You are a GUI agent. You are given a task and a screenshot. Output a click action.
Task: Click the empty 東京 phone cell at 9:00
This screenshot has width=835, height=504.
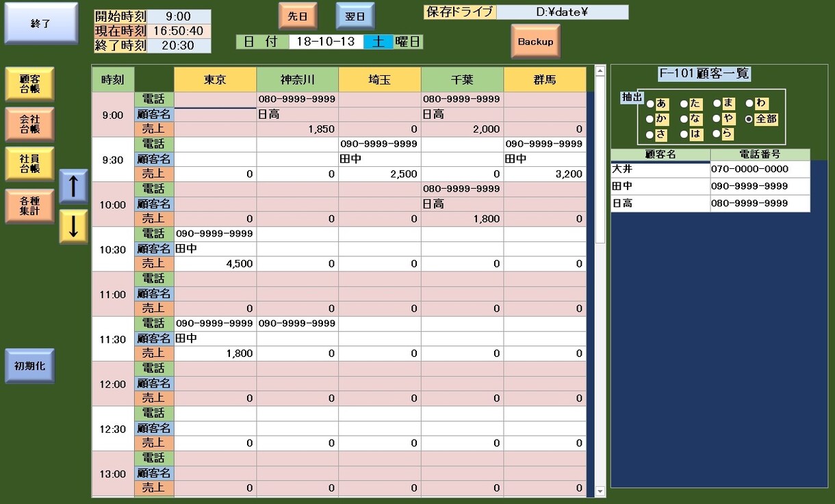(x=215, y=99)
